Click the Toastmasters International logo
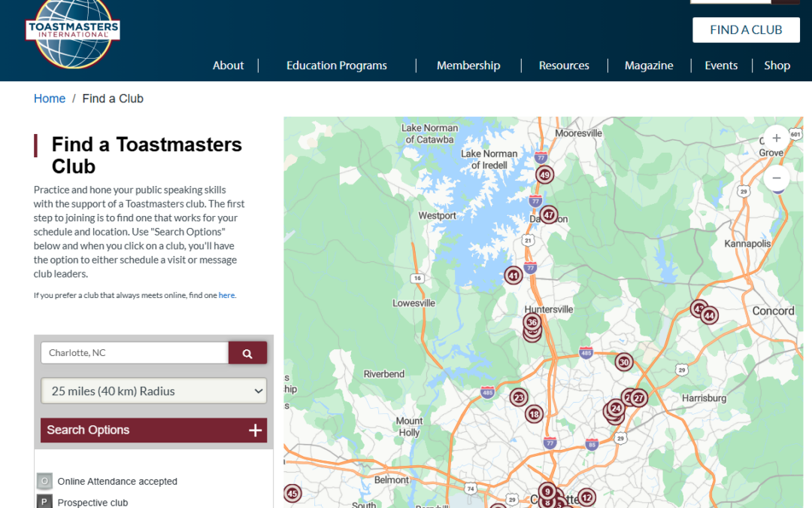The height and width of the screenshot is (508, 812). point(72,32)
